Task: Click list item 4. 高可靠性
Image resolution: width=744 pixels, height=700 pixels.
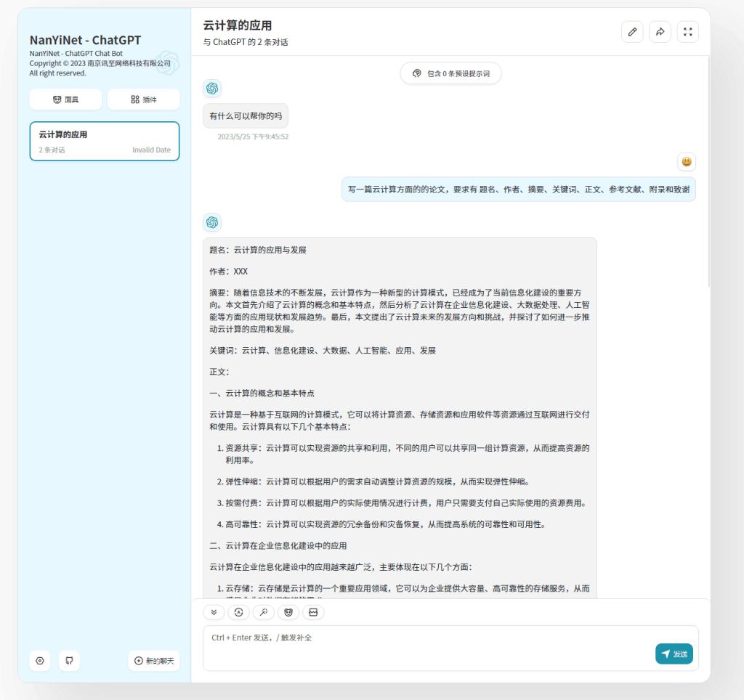Action: [x=382, y=524]
